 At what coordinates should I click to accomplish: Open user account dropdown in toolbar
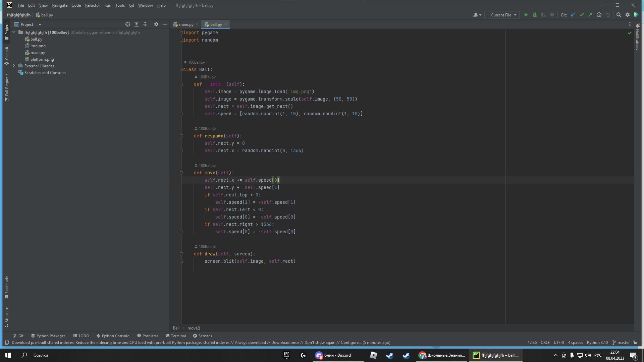click(x=477, y=15)
